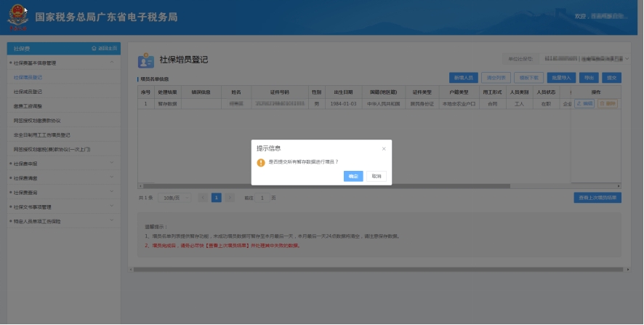Screen dimensions: 644x325
Task: Go to next page with right arrow
Action: pyautogui.click(x=230, y=198)
